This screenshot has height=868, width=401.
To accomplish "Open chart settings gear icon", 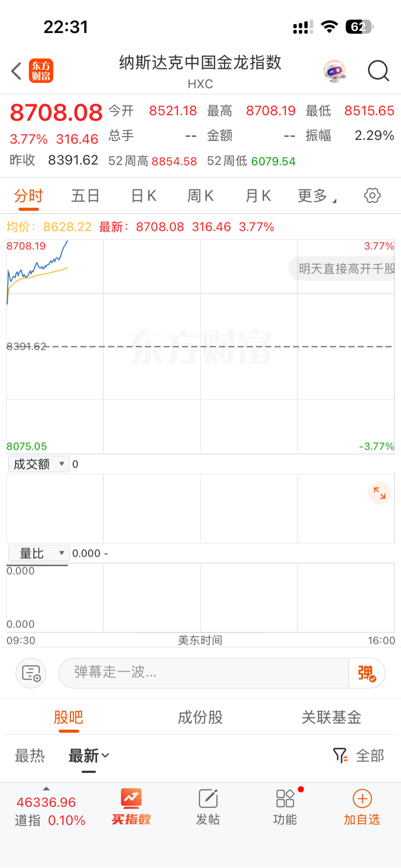I will pos(372,196).
